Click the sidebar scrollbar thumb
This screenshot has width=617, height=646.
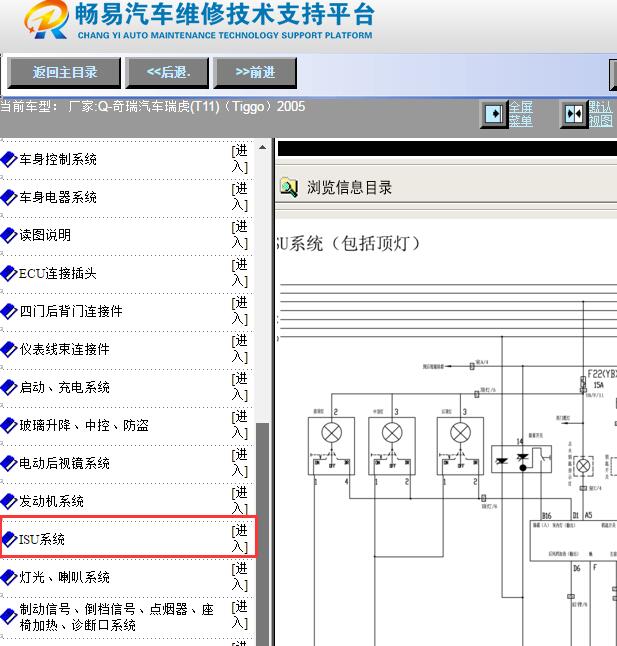tap(262, 534)
